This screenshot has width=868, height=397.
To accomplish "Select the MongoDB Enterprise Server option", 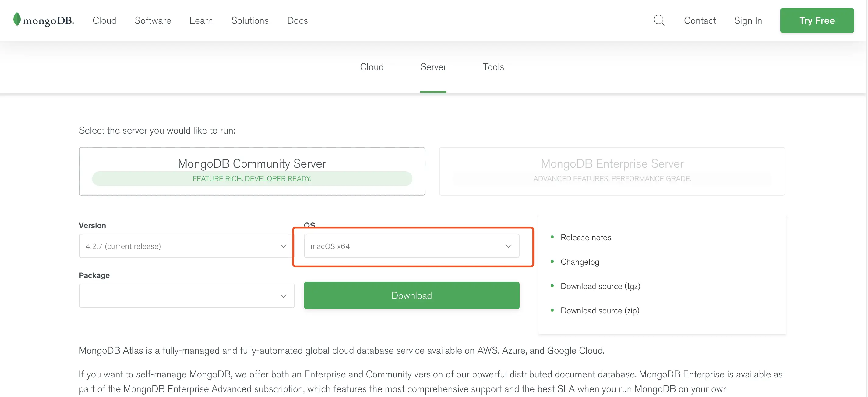I will pos(612,171).
